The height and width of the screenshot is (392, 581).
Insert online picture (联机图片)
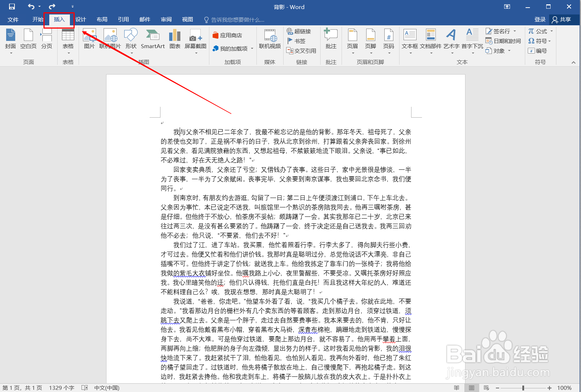point(110,39)
